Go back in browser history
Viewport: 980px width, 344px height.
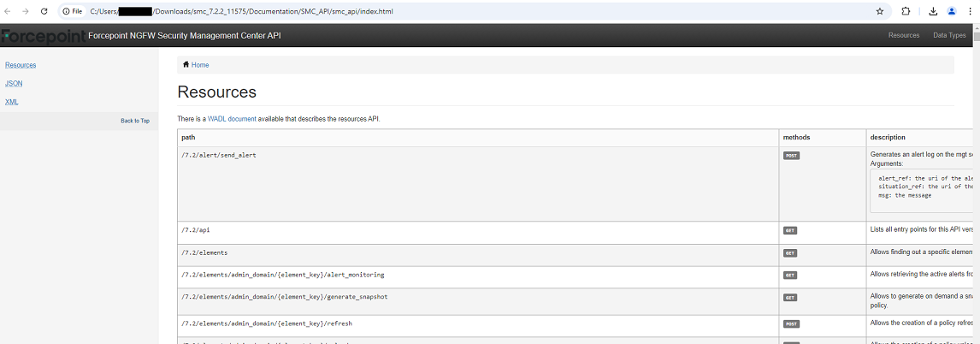(x=9, y=11)
